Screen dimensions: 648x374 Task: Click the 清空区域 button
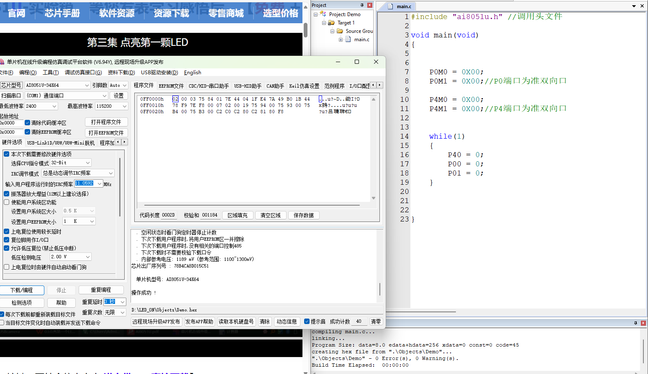point(270,215)
